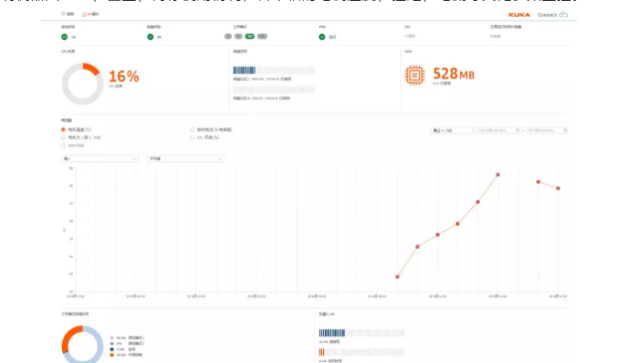Screen dimensions: 630x363
Task: Select the RAM [MB] radio button
Action: [63, 145]
